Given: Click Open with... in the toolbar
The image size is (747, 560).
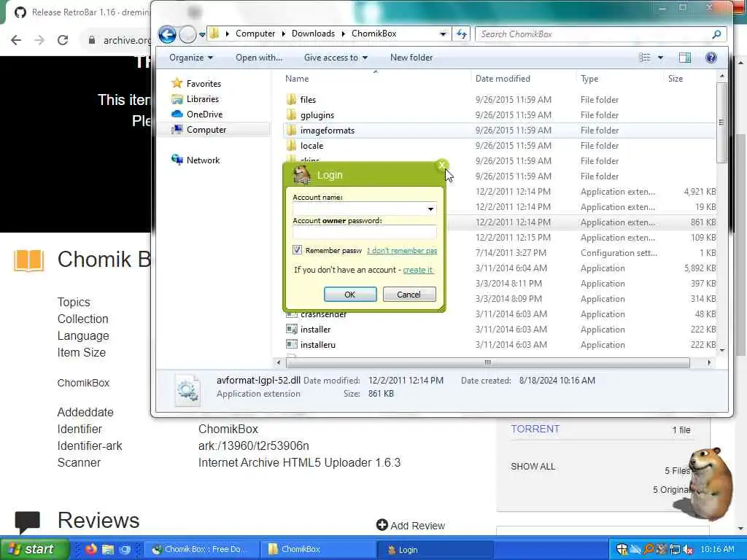Looking at the screenshot, I should click(x=259, y=58).
